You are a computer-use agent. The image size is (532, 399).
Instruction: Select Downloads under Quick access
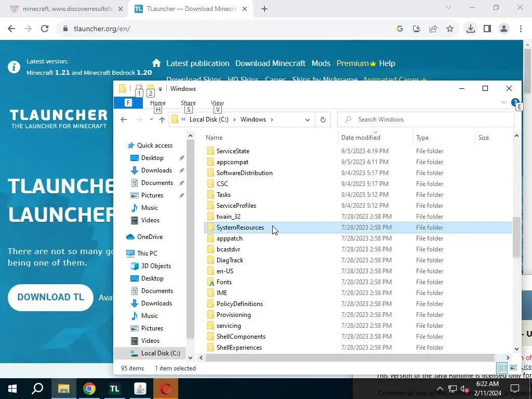[156, 170]
